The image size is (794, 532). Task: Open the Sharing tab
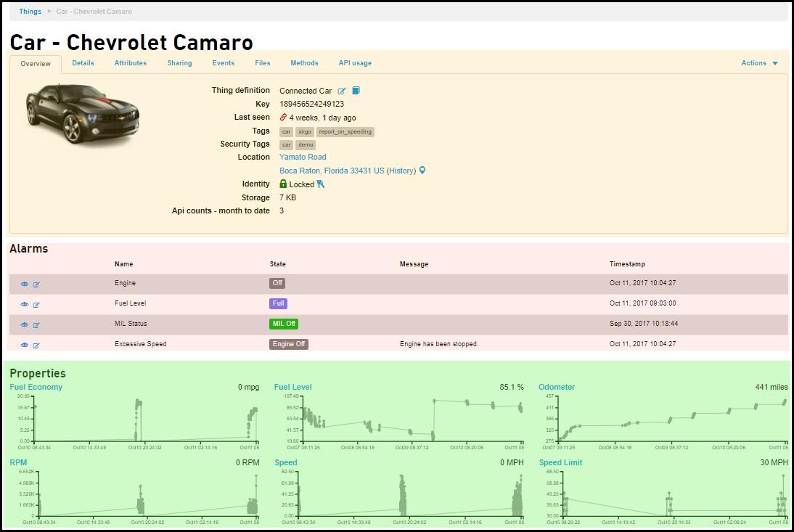pyautogui.click(x=180, y=63)
